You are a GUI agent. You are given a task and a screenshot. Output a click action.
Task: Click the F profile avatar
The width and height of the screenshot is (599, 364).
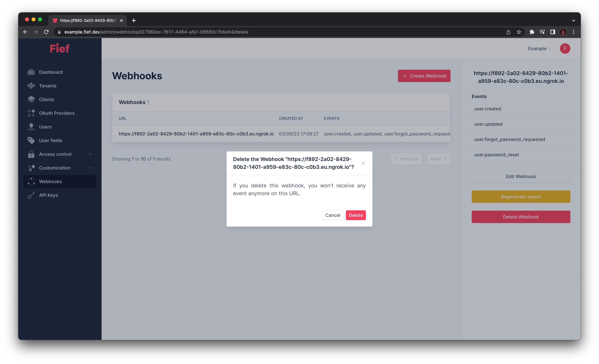pyautogui.click(x=565, y=48)
